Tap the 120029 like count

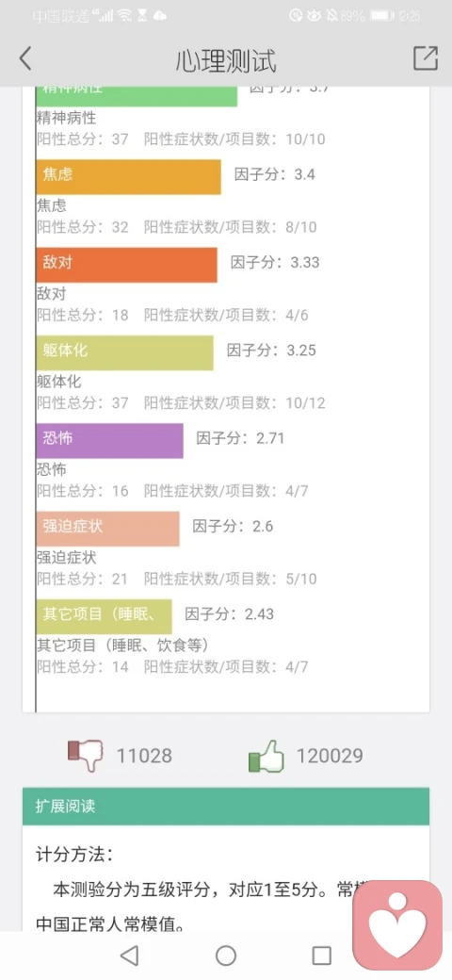pos(330,757)
